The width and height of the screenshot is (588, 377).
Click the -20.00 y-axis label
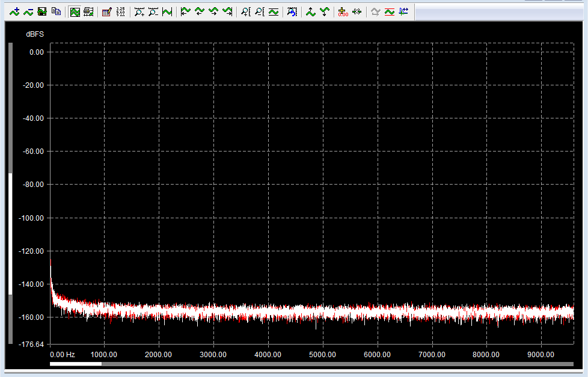33,85
